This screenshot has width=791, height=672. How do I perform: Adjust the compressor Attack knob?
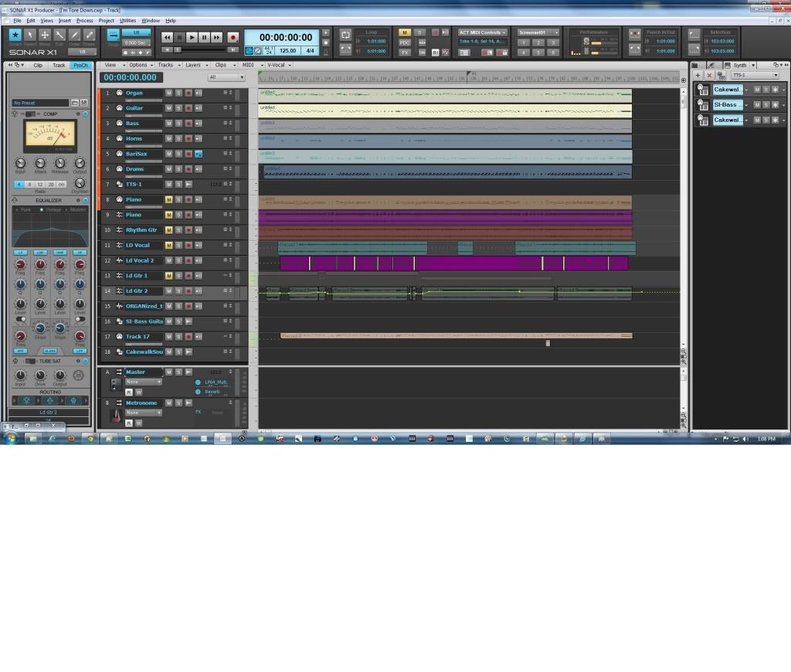40,163
